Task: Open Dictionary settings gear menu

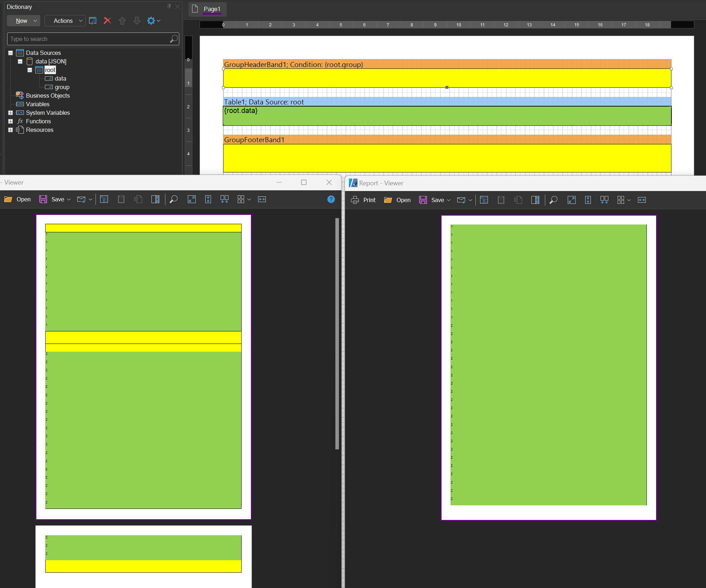Action: point(154,21)
